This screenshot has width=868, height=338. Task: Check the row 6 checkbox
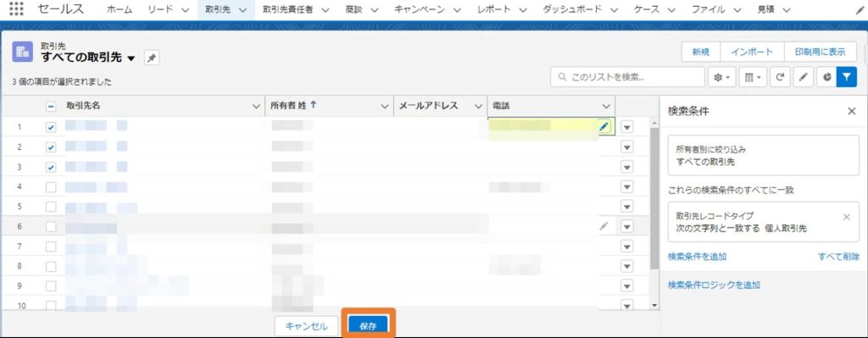pyautogui.click(x=51, y=226)
